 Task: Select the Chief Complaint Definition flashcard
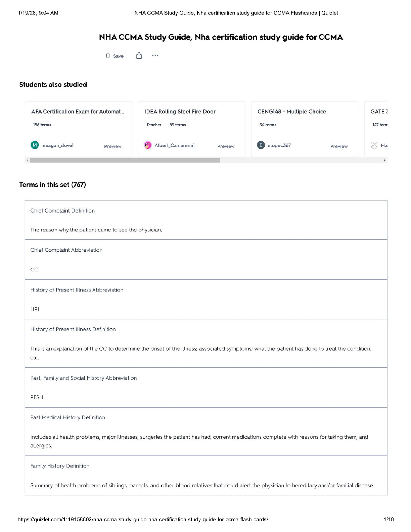pos(206,220)
